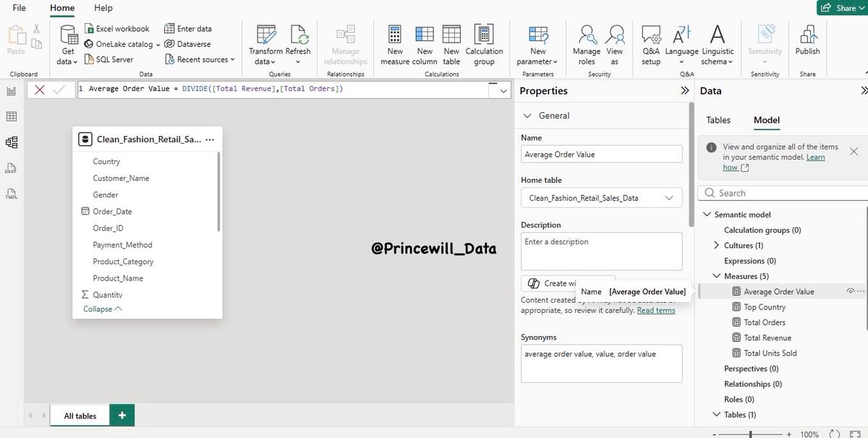The image size is (868, 438).
Task: Open the Share dropdown
Action: [841, 8]
